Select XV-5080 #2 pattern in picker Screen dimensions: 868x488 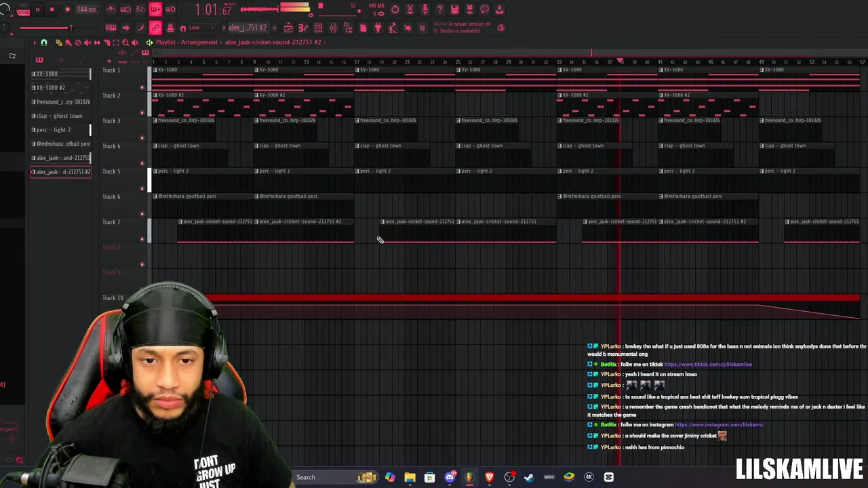60,87
